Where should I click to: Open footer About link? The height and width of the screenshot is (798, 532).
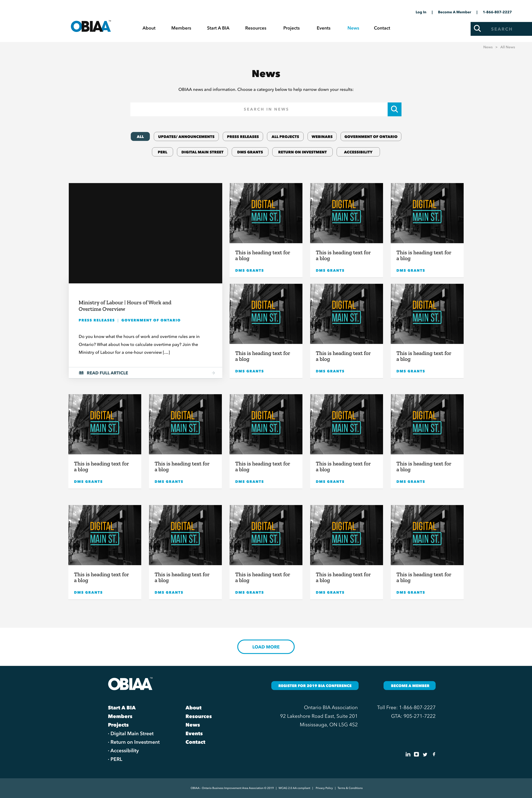193,708
